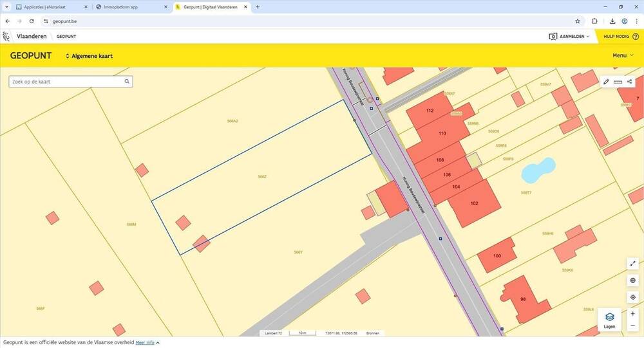
Task: Click parcel label 566Y
Action: [298, 252]
